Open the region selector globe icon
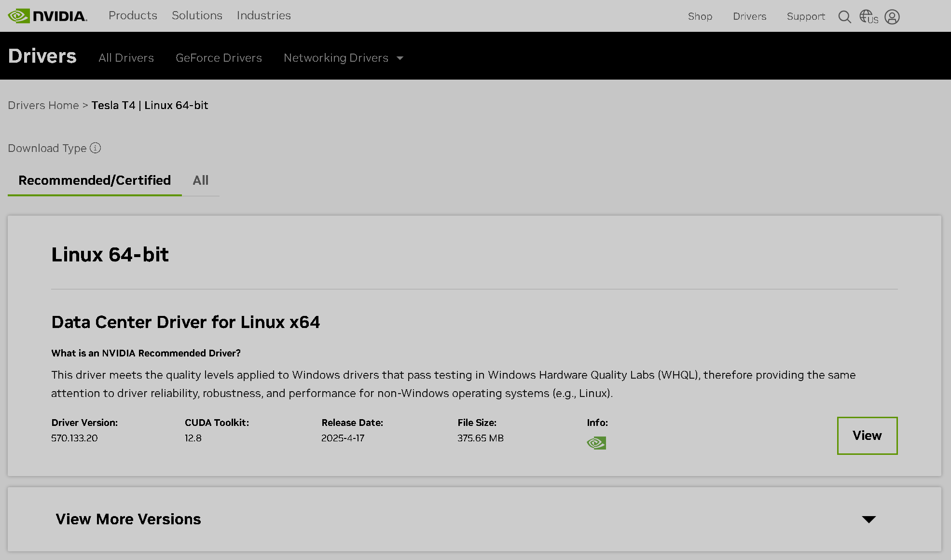This screenshot has height=560, width=951. [x=868, y=17]
